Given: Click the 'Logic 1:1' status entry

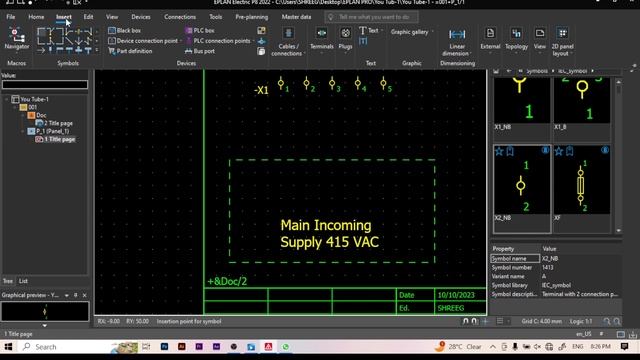Looking at the screenshot, I should 581,321.
